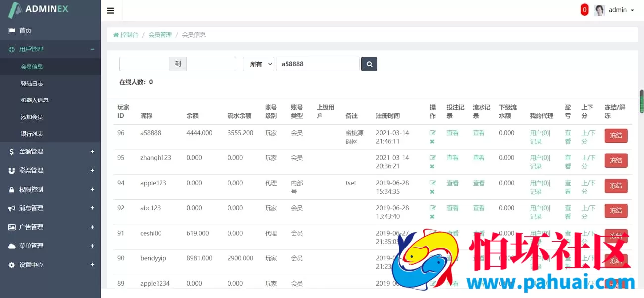Open the 所有 filter dropdown
The image size is (644, 298).
(258, 64)
